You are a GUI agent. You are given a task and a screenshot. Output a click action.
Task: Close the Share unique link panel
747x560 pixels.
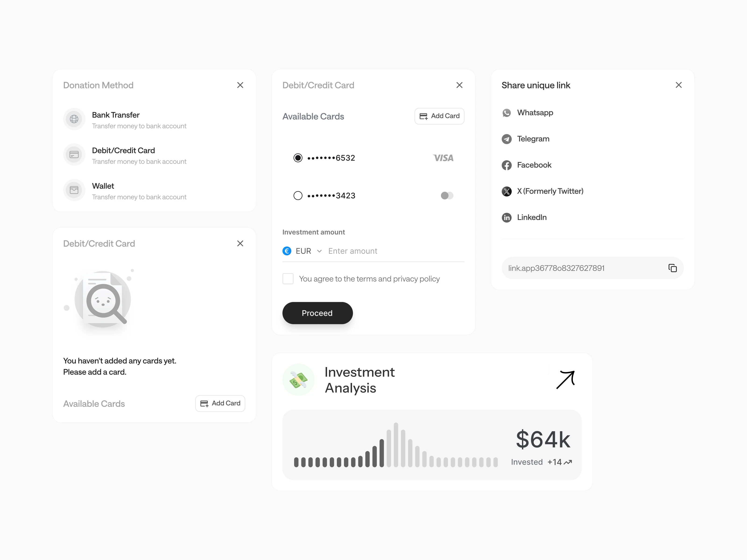tap(678, 85)
